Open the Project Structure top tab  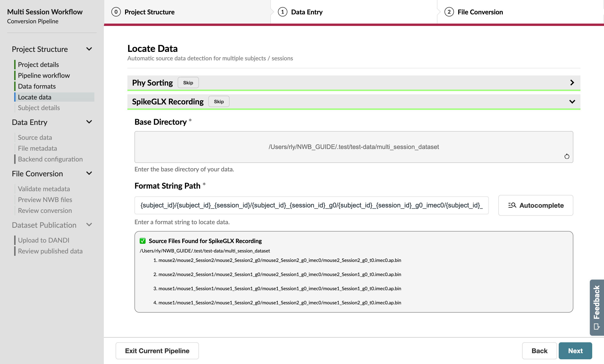[187, 12]
